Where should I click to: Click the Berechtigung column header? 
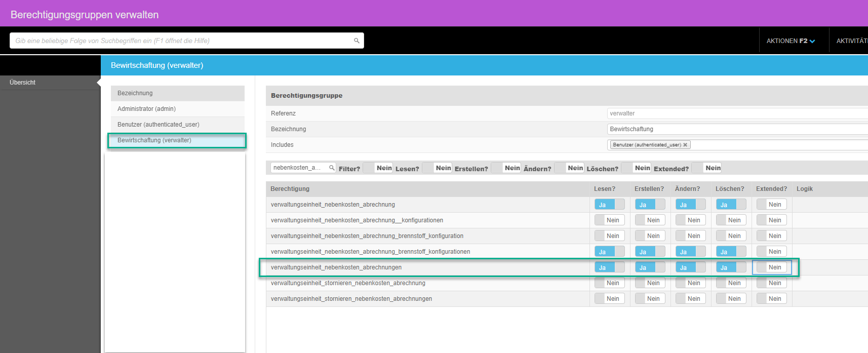click(x=290, y=189)
